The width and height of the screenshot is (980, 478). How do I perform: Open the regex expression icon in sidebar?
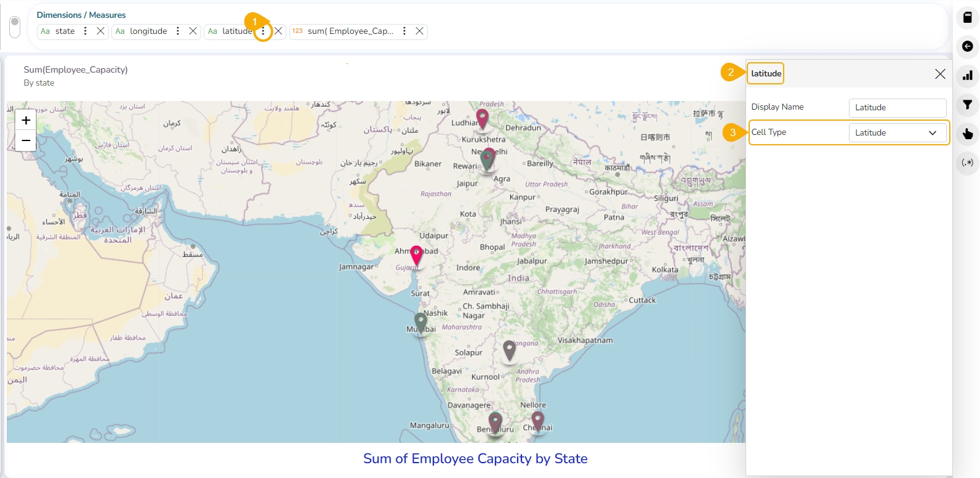[x=968, y=163]
